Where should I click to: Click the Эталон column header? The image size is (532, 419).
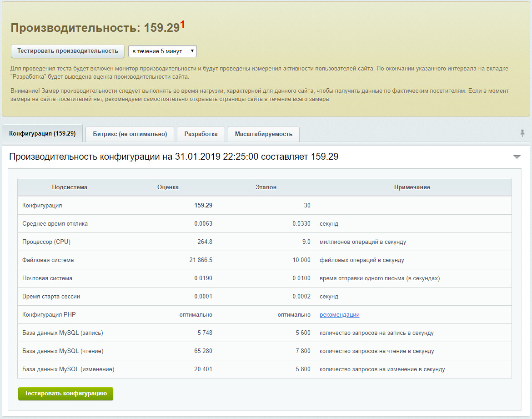[x=266, y=187]
